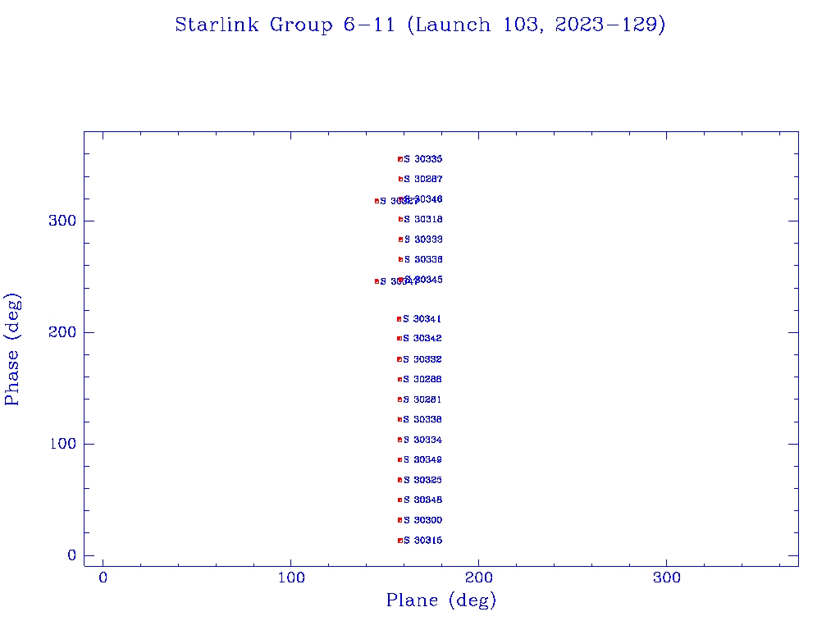This screenshot has width=840, height=630.
Task: Click the '200' tick label on Phase axis
Action: pyautogui.click(x=62, y=332)
